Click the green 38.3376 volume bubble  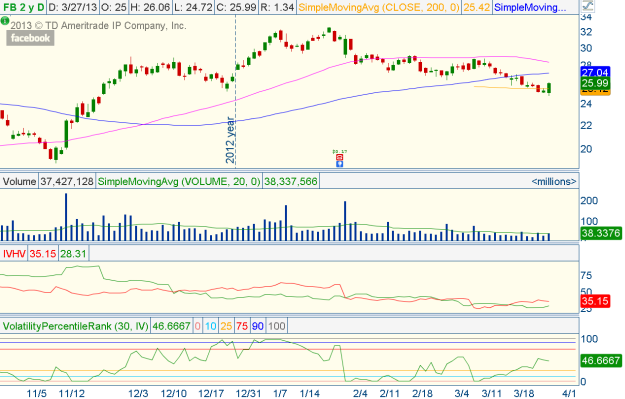(601, 233)
